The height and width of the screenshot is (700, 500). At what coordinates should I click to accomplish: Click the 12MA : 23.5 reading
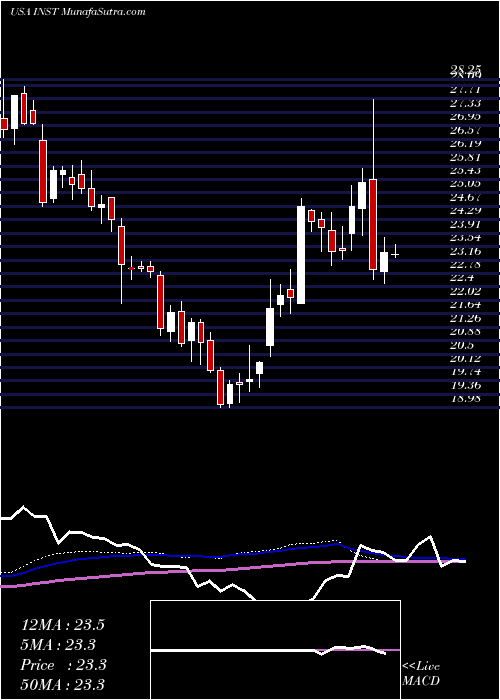click(x=63, y=625)
